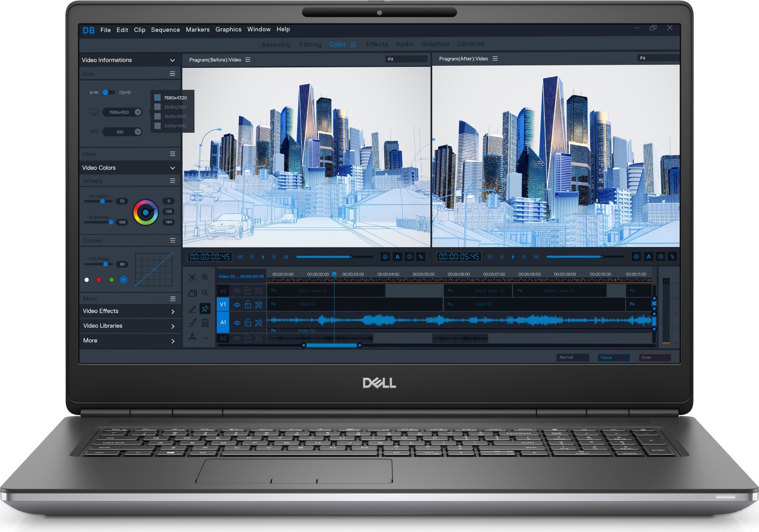Check the 3840x2160 resolution checkbox
This screenshot has width=759, height=532.
click(156, 107)
